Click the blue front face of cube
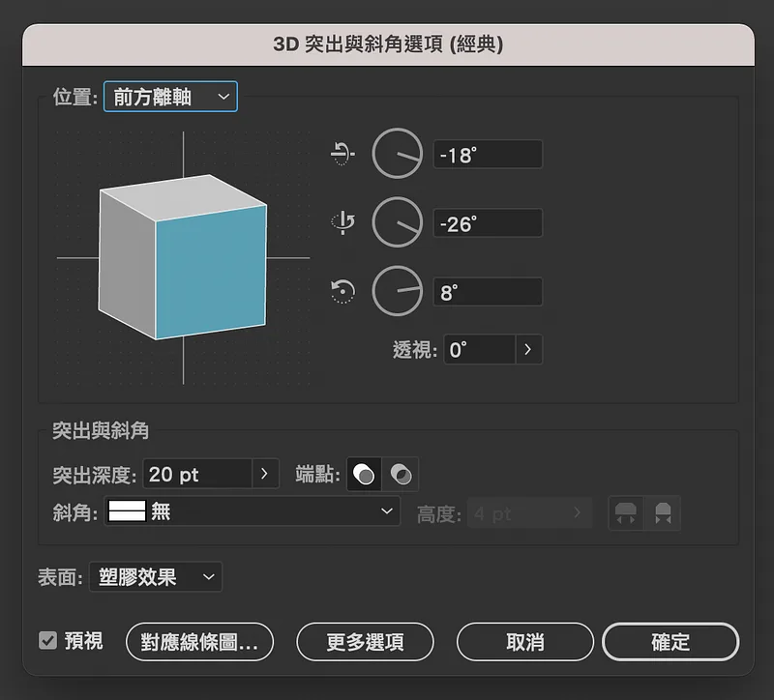 point(211,273)
